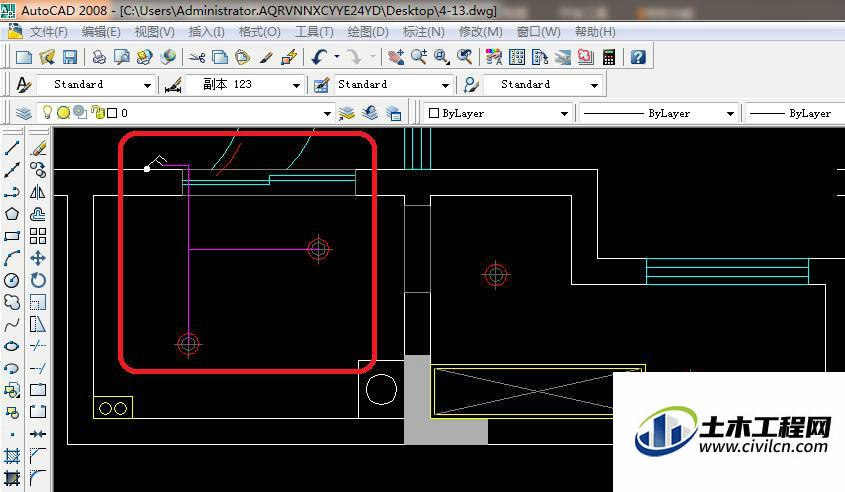Toggle layer 0 on/off lightbulb
The height and width of the screenshot is (492, 845).
[x=47, y=112]
